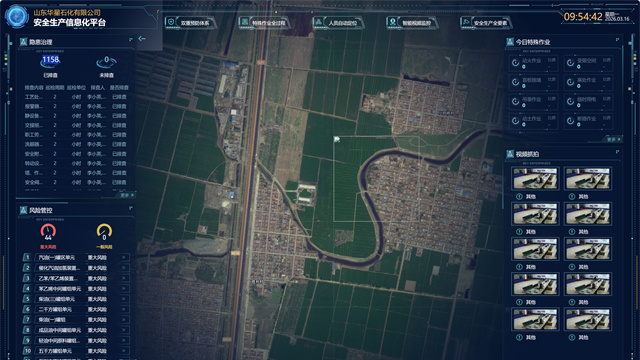Screen dimensions: 640x360
Task: Select risk item 7 柴油(一)罐组
Action: (76, 320)
